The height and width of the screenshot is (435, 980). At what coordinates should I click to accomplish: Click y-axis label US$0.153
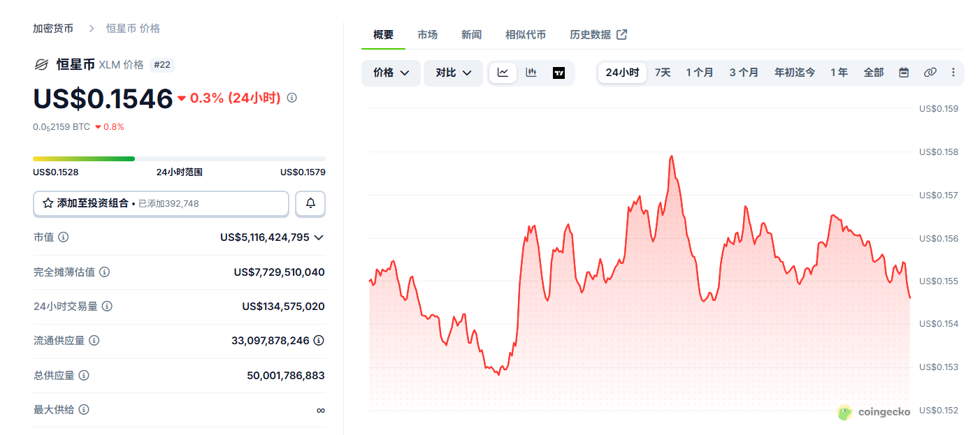coord(939,367)
